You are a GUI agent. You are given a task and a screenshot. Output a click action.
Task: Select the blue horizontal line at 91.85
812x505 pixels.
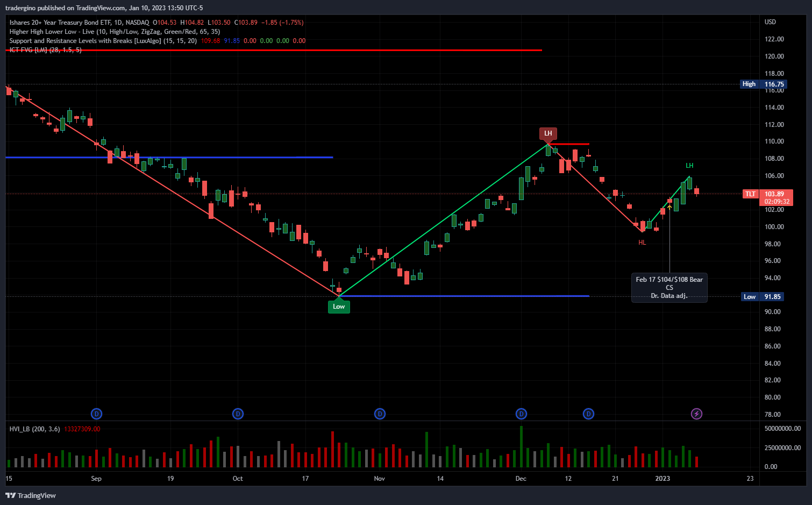[x=464, y=296]
